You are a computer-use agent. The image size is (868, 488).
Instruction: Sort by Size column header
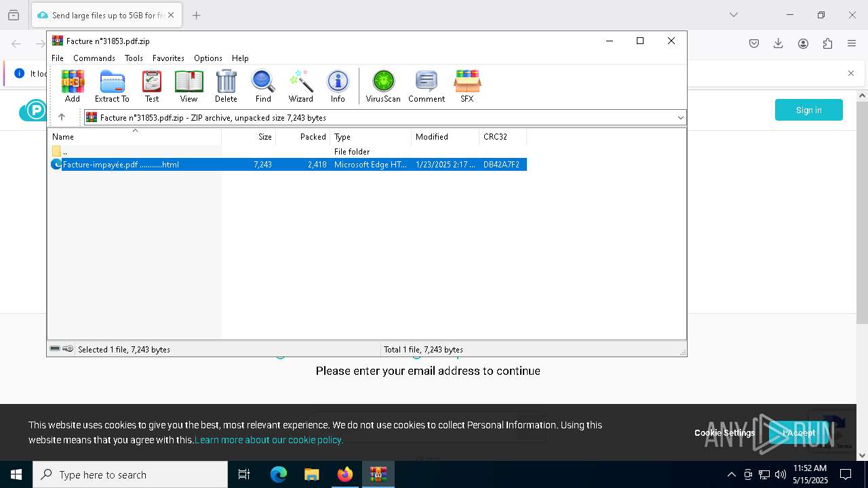pyautogui.click(x=249, y=137)
